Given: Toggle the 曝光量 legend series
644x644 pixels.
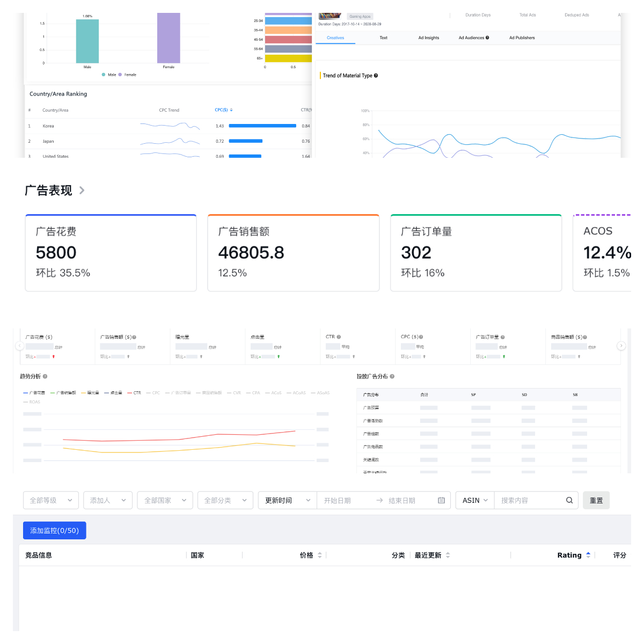Looking at the screenshot, I should click(90, 393).
